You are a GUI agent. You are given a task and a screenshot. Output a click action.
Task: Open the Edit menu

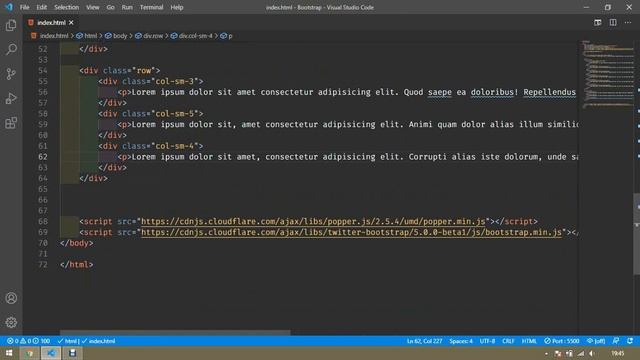[41, 7]
